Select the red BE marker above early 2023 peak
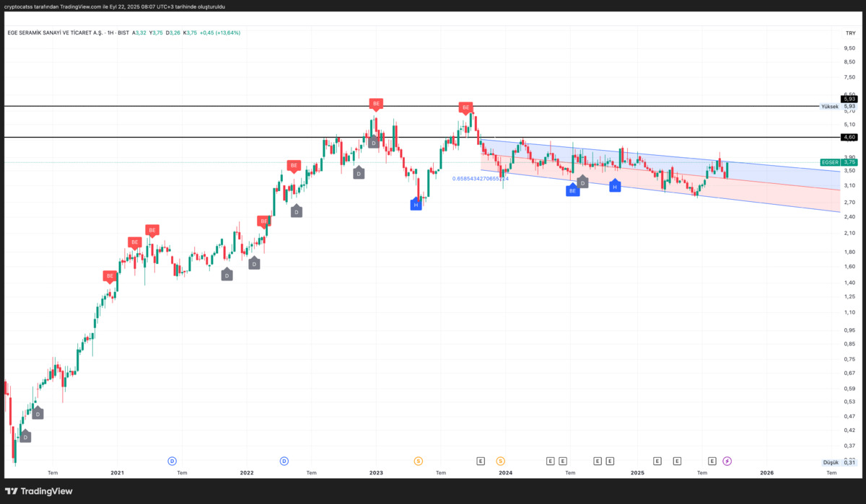Viewport: 866px width, 504px height. coord(375,104)
